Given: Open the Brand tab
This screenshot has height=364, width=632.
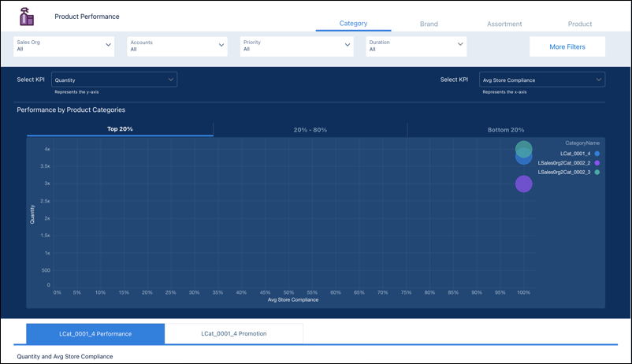Looking at the screenshot, I should pyautogui.click(x=429, y=24).
